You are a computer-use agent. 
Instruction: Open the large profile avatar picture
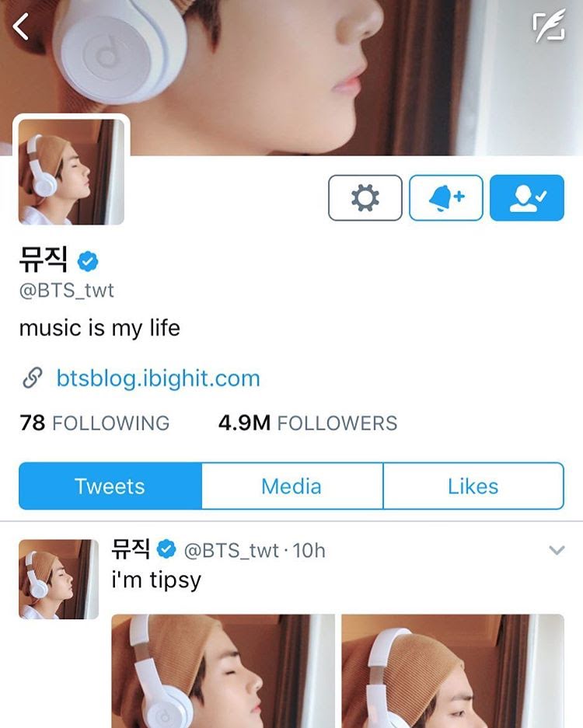[x=72, y=172]
